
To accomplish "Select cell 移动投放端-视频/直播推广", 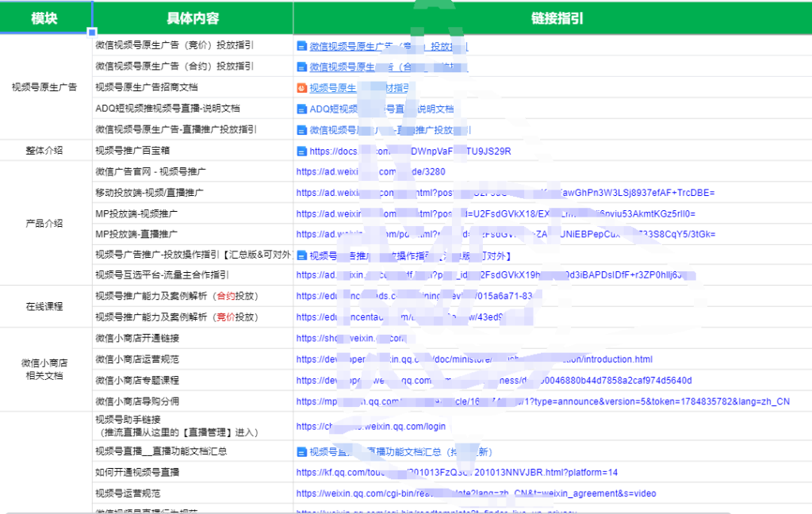I will (193, 192).
